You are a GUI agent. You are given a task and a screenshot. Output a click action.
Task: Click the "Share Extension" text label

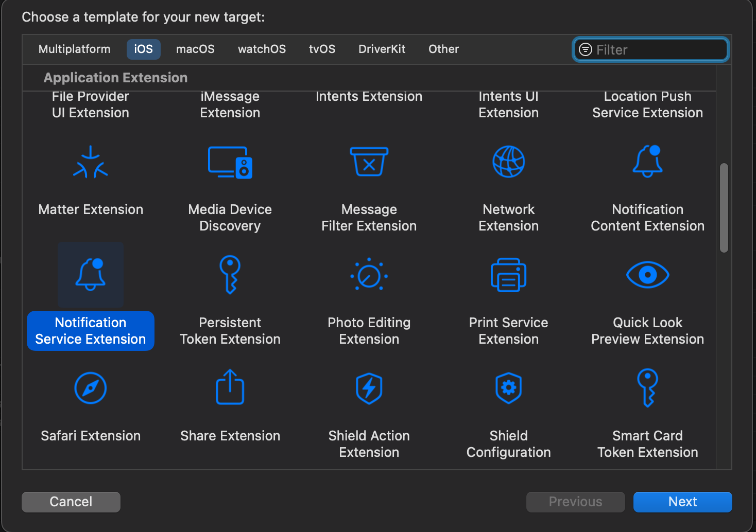click(230, 436)
